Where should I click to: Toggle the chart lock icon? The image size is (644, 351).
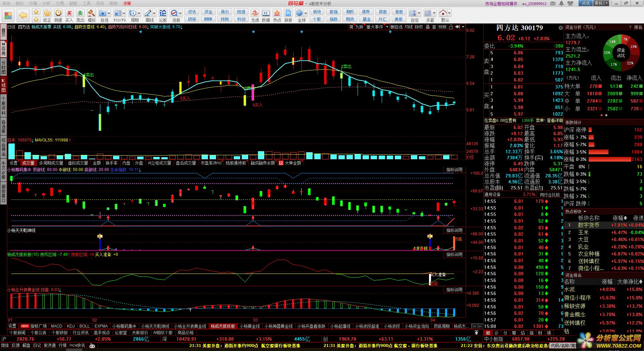451,27
